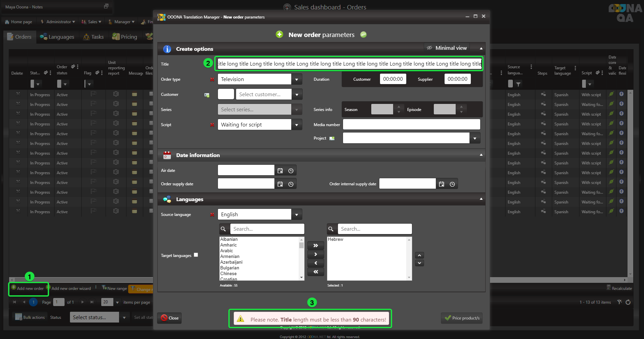The image size is (644, 339).
Task: Select Armenian in the available languages list
Action: click(x=230, y=257)
